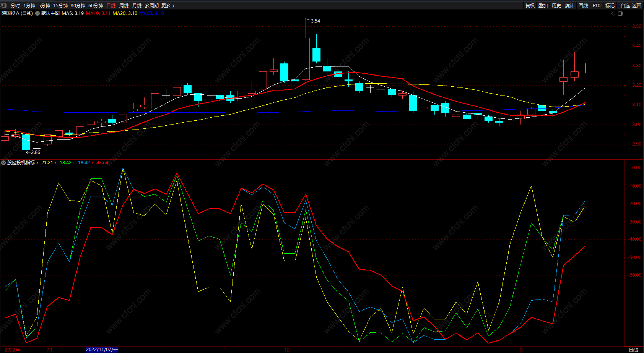Open the 画线 drawing tools
This screenshot has height=353, width=644.
[583, 6]
